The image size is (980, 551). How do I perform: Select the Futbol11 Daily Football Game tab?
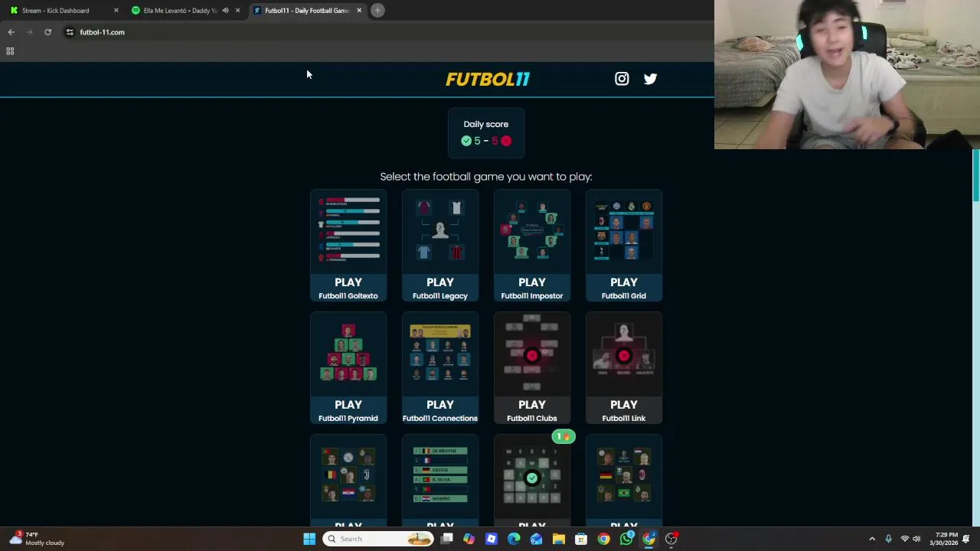point(306,11)
